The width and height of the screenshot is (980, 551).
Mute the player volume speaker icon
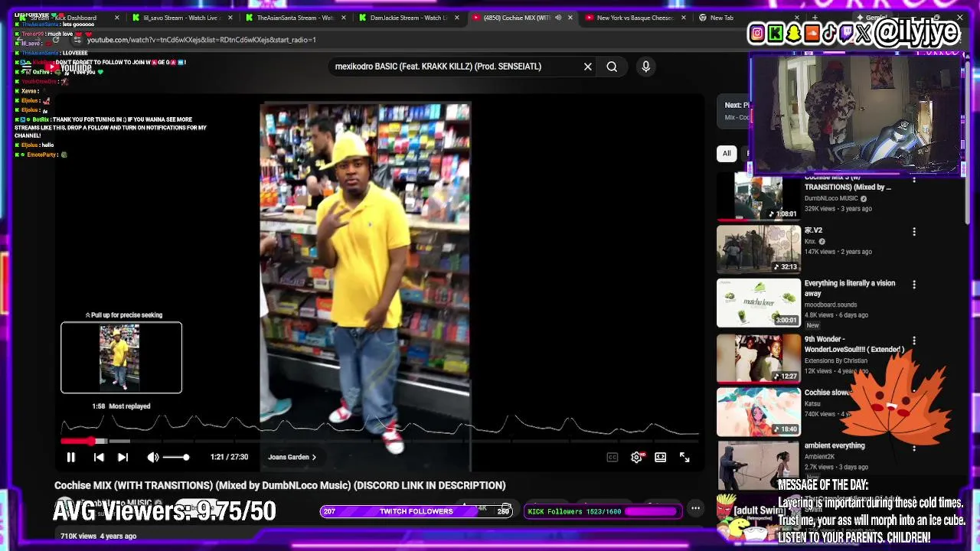152,457
